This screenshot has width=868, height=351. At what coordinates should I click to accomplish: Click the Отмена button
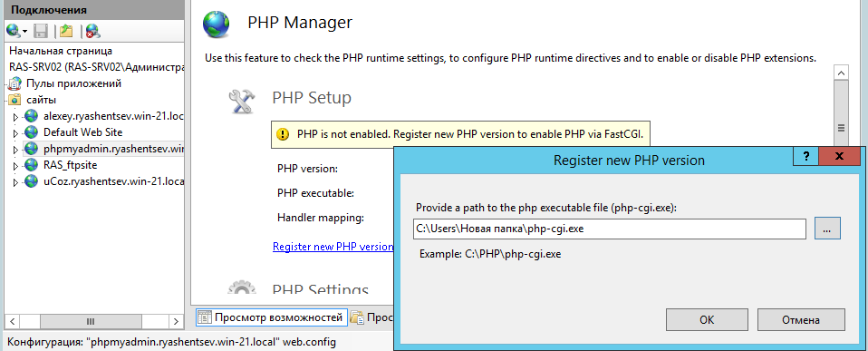pos(800,320)
